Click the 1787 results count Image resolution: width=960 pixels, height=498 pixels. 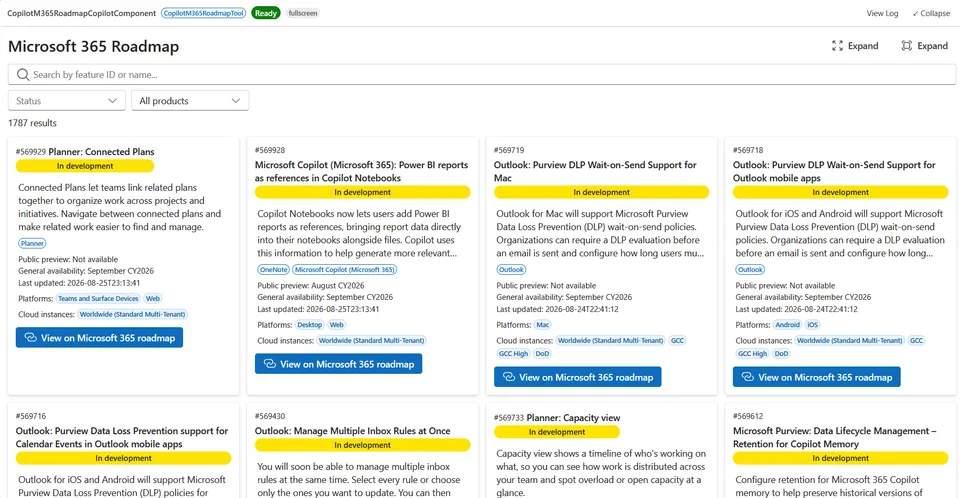pyautogui.click(x=32, y=123)
